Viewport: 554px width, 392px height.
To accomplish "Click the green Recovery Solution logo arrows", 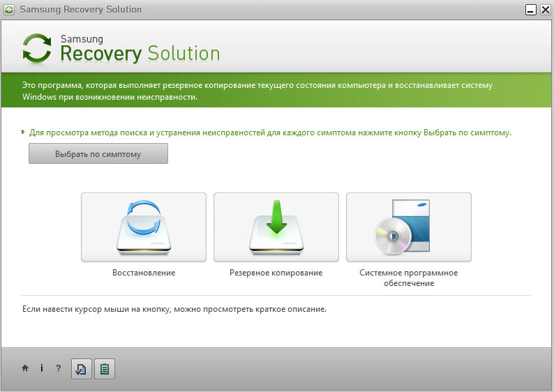I will click(37, 49).
